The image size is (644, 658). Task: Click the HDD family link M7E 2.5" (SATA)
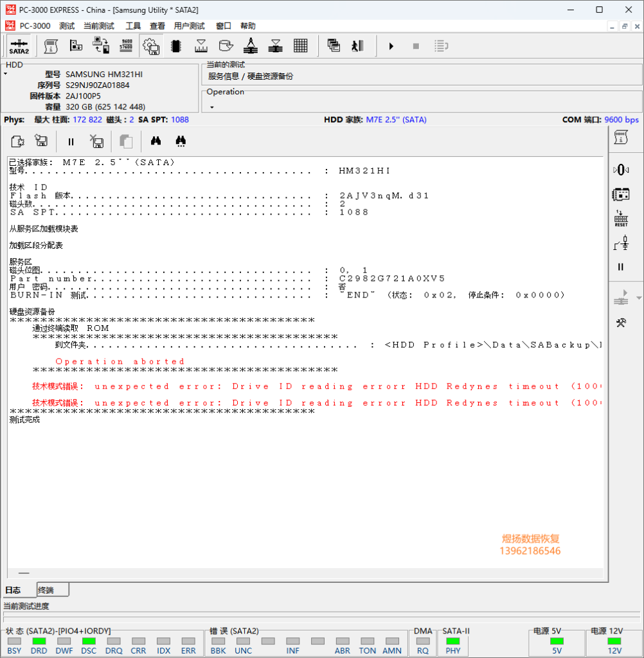tap(396, 120)
